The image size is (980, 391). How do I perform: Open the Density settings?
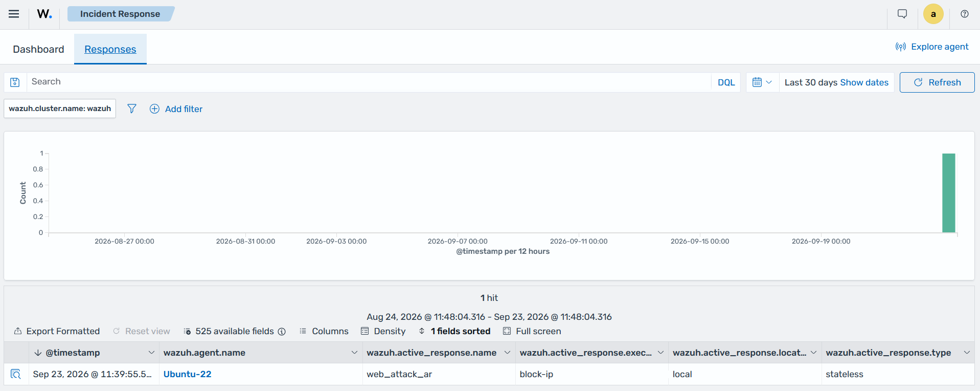383,331
